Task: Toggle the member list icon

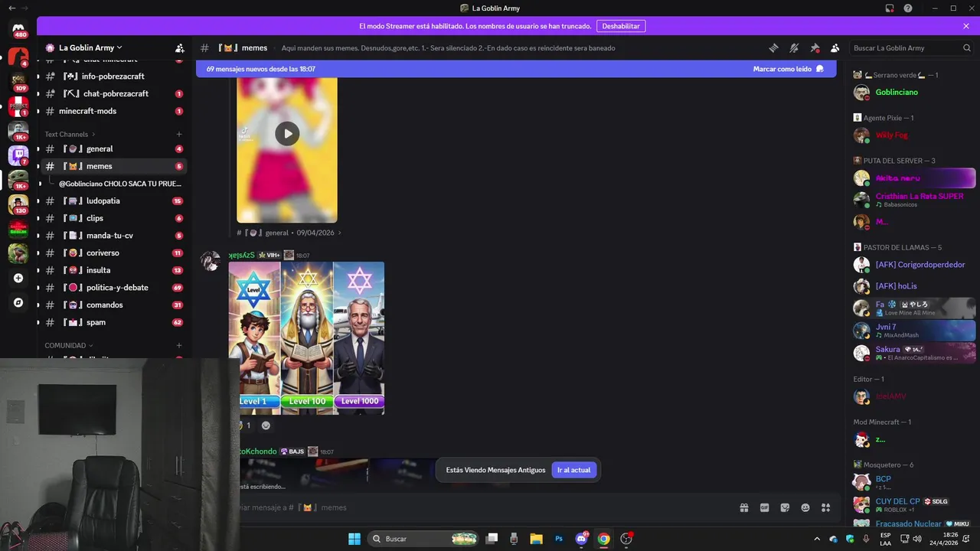Action: click(x=835, y=47)
